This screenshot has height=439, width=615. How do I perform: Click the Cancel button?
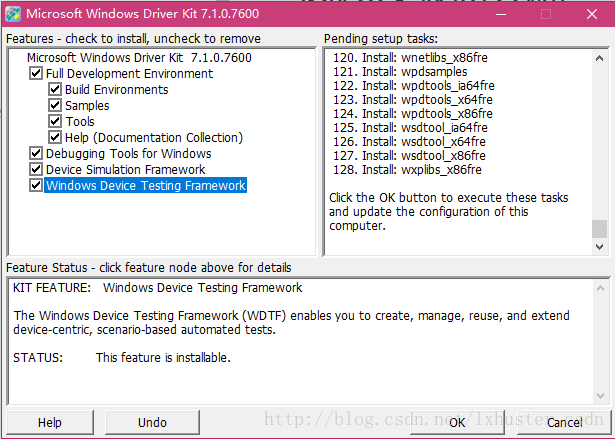tap(564, 423)
